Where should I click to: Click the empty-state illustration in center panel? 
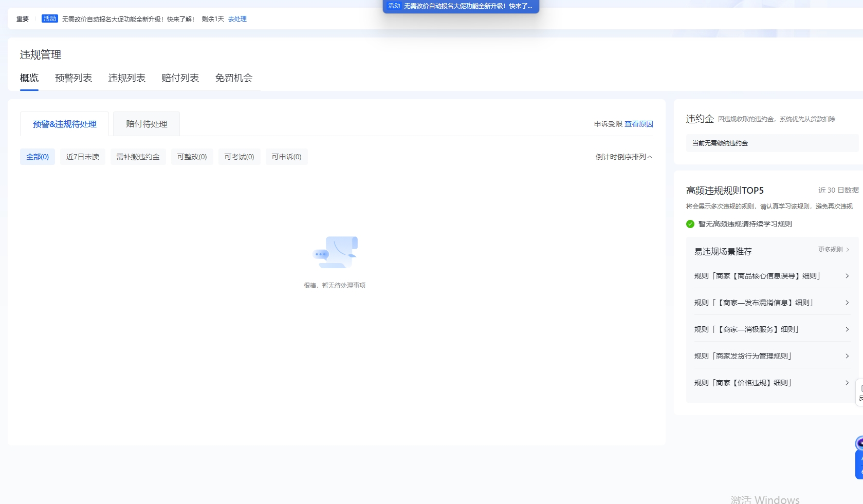[x=335, y=252]
